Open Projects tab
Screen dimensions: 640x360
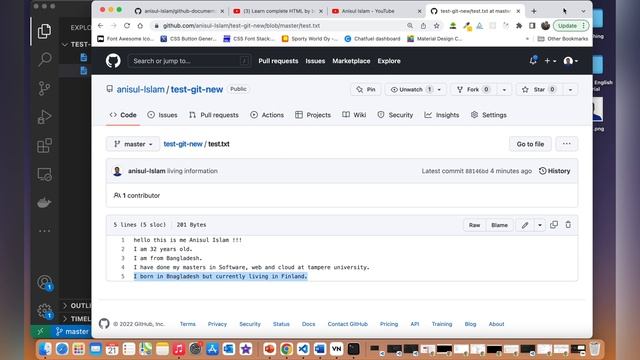click(313, 115)
